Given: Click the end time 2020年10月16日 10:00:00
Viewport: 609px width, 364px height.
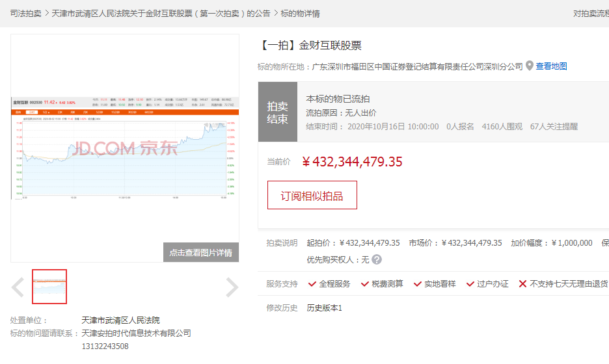Looking at the screenshot, I should [393, 127].
